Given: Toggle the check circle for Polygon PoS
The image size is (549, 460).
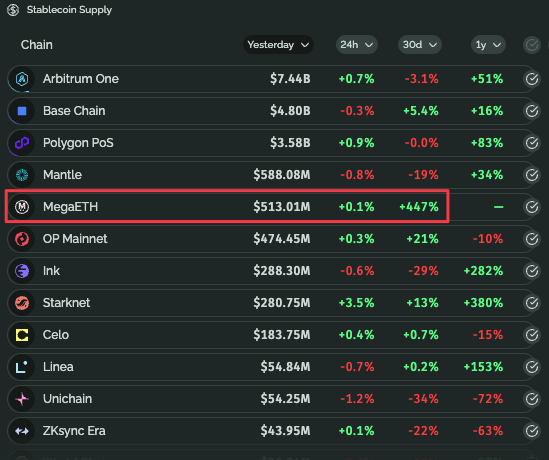Looking at the screenshot, I should (532, 143).
